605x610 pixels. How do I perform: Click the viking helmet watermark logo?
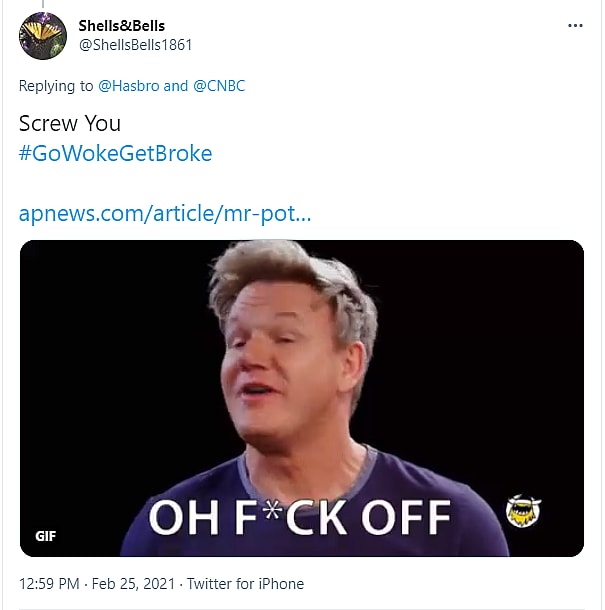pos(523,511)
